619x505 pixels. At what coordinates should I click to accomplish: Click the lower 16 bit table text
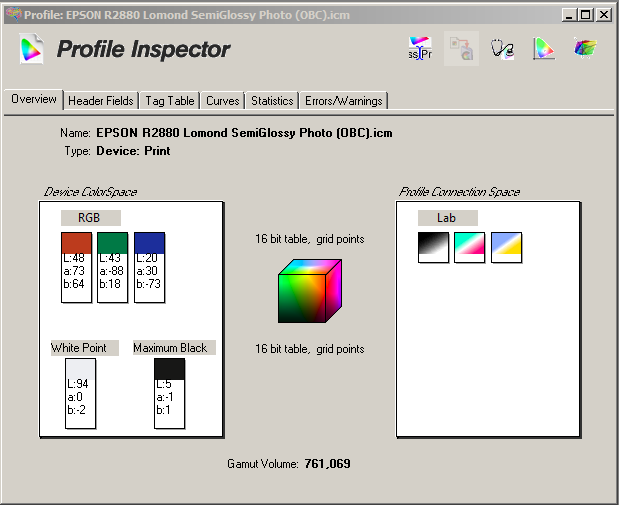(310, 349)
